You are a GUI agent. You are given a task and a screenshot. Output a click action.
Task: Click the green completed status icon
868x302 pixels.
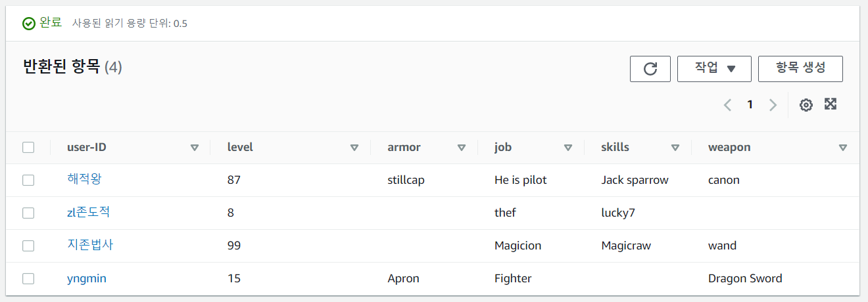point(29,24)
